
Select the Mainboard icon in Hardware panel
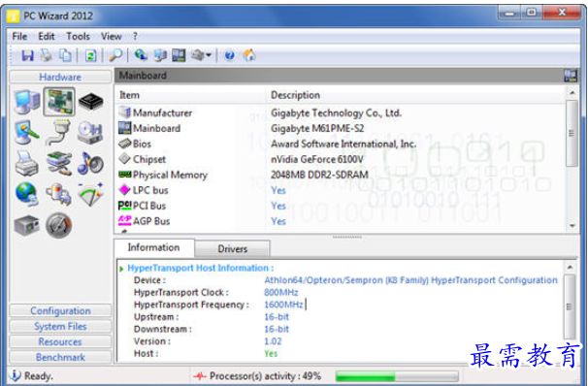pyautogui.click(x=59, y=102)
